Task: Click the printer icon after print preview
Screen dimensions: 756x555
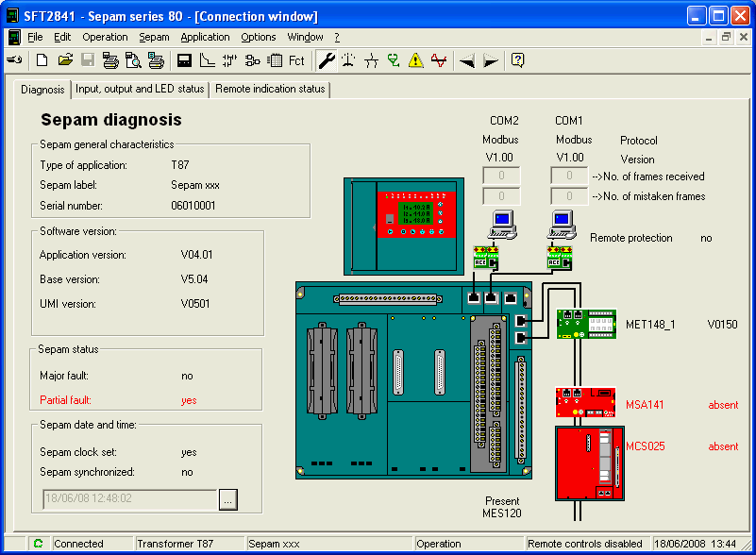Action: coord(156,60)
